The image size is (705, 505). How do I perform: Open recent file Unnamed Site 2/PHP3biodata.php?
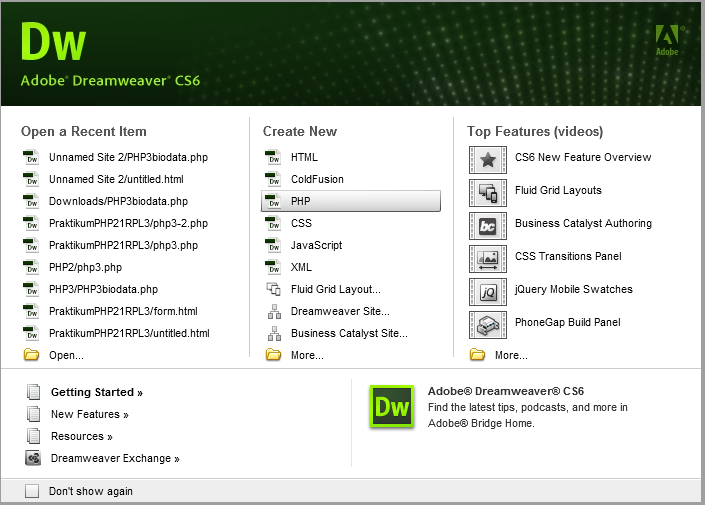[x=129, y=157]
